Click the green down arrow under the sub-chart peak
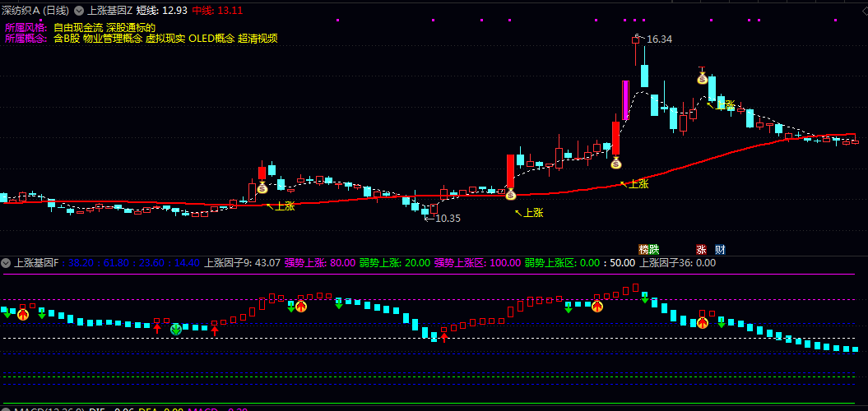868x411 pixels. click(x=645, y=298)
